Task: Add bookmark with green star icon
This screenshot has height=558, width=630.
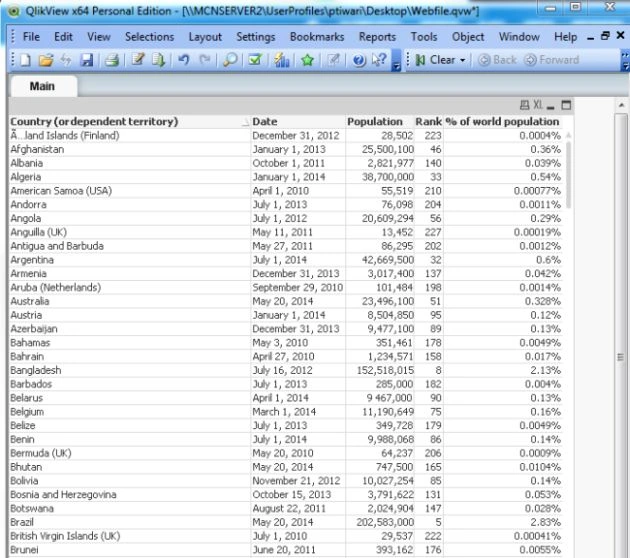Action: point(307,60)
